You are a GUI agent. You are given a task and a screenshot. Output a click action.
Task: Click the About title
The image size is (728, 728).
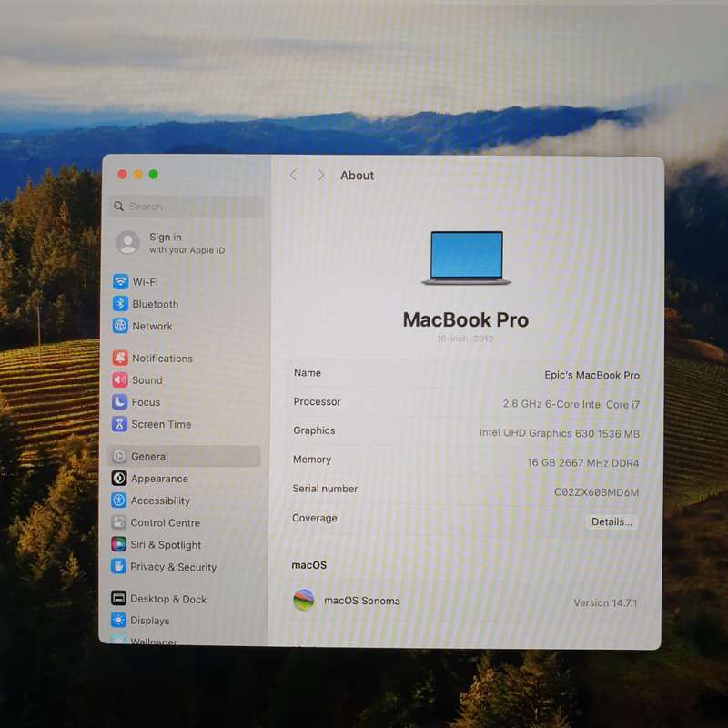[357, 175]
